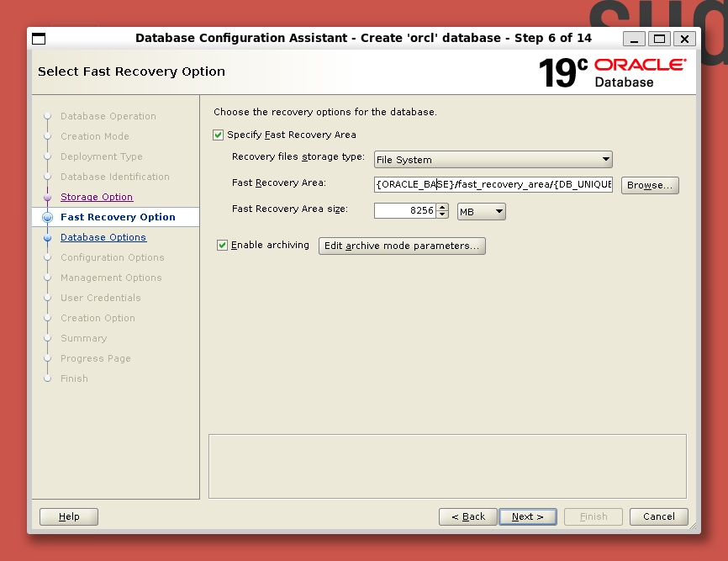Click the window menu icon in title bar
This screenshot has width=728, height=561.
(x=39, y=39)
